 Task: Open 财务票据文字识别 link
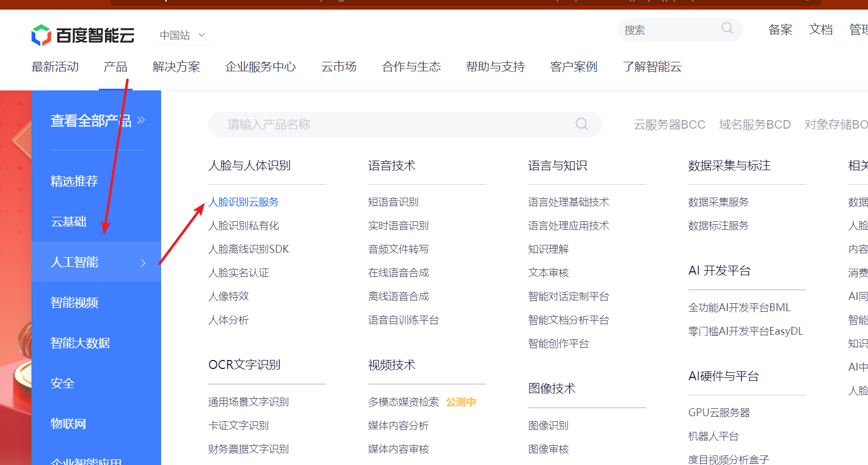click(x=249, y=449)
